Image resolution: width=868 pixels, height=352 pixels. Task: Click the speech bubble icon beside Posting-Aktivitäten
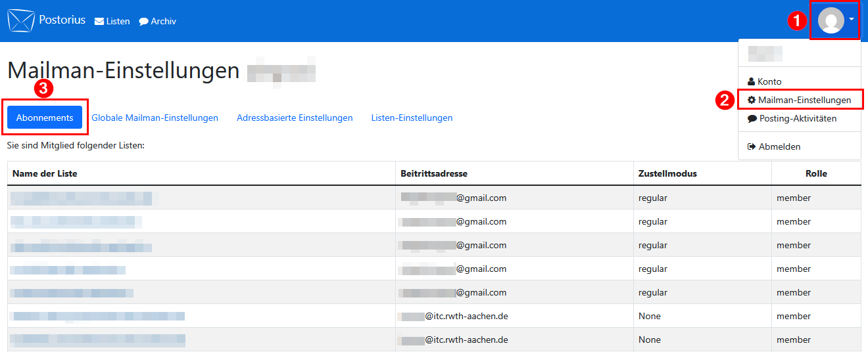(752, 119)
